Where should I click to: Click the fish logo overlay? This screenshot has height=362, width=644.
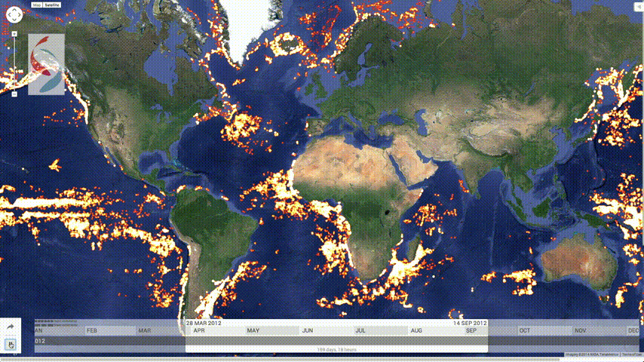pyautogui.click(x=46, y=64)
